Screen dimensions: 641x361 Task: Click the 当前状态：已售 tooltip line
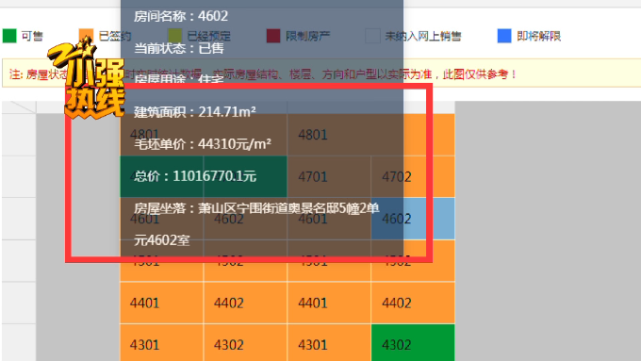click(179, 49)
